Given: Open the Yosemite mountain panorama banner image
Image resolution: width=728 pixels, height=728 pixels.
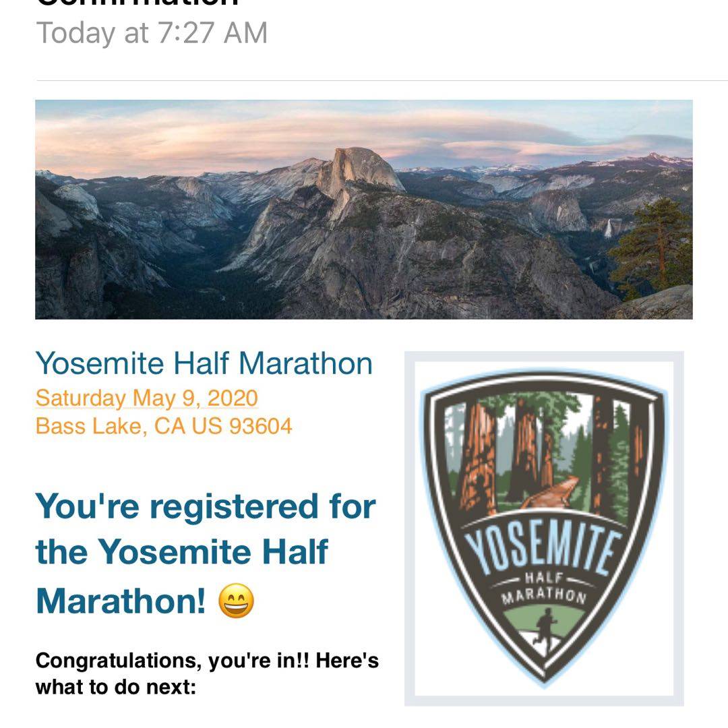Looking at the screenshot, I should point(363,209).
